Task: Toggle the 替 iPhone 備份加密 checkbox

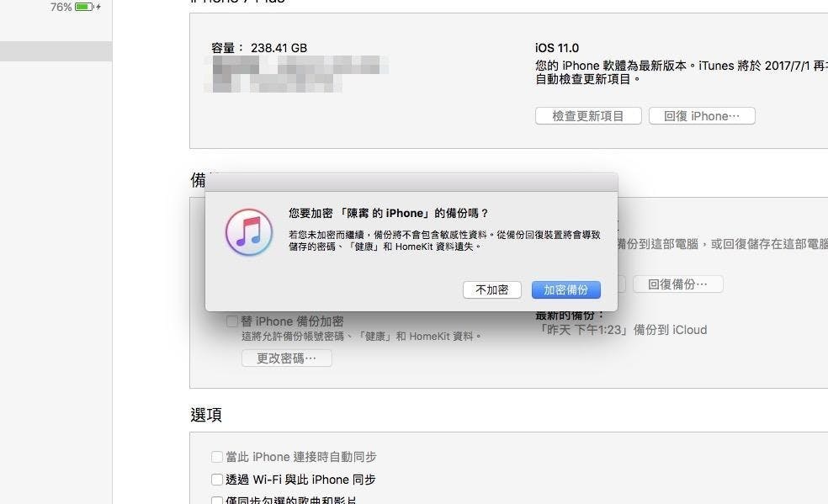Action: (x=231, y=321)
